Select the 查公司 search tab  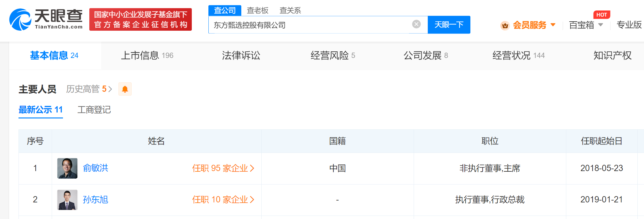pyautogui.click(x=225, y=10)
